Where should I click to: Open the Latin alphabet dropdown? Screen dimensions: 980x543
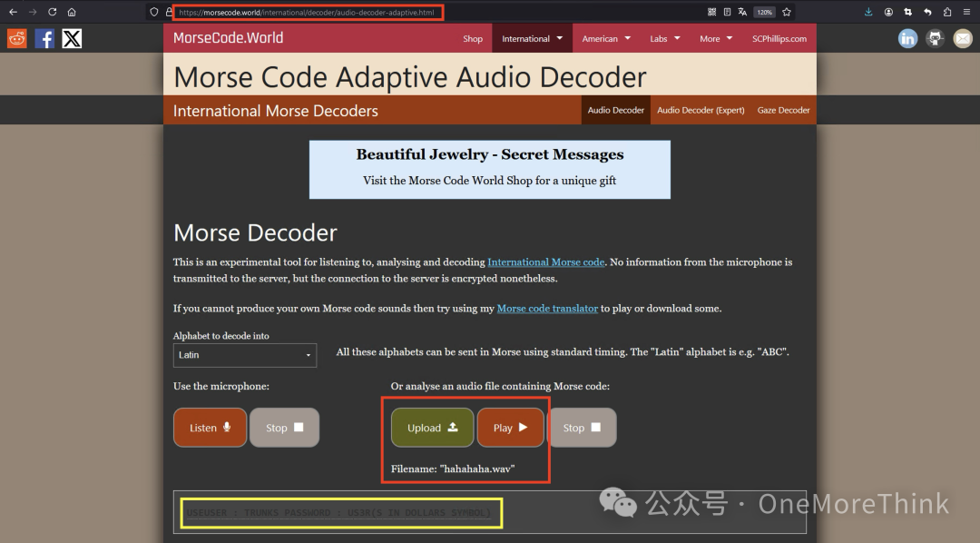(x=245, y=355)
